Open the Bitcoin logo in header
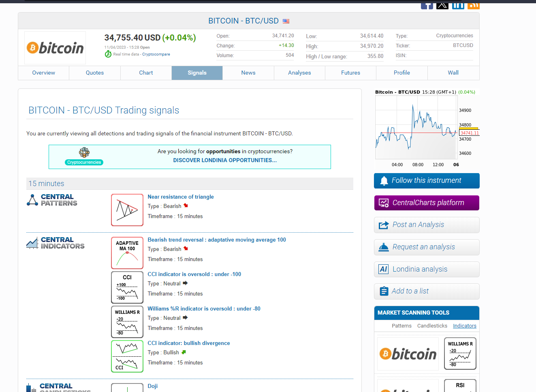 click(55, 48)
